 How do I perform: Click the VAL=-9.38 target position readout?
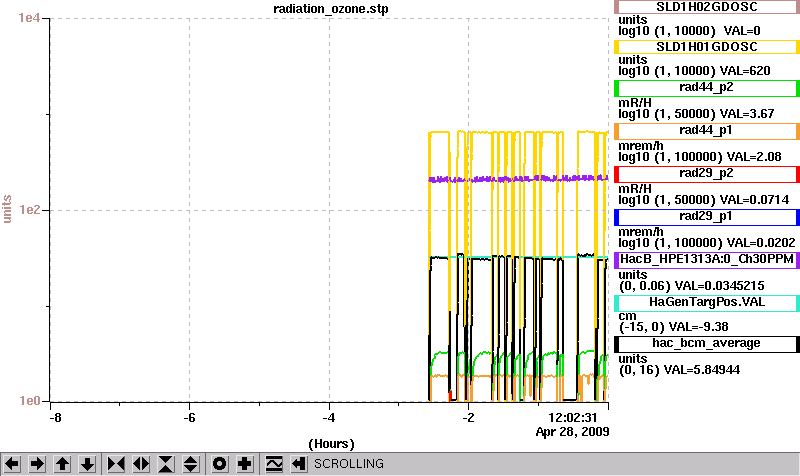[x=698, y=327]
